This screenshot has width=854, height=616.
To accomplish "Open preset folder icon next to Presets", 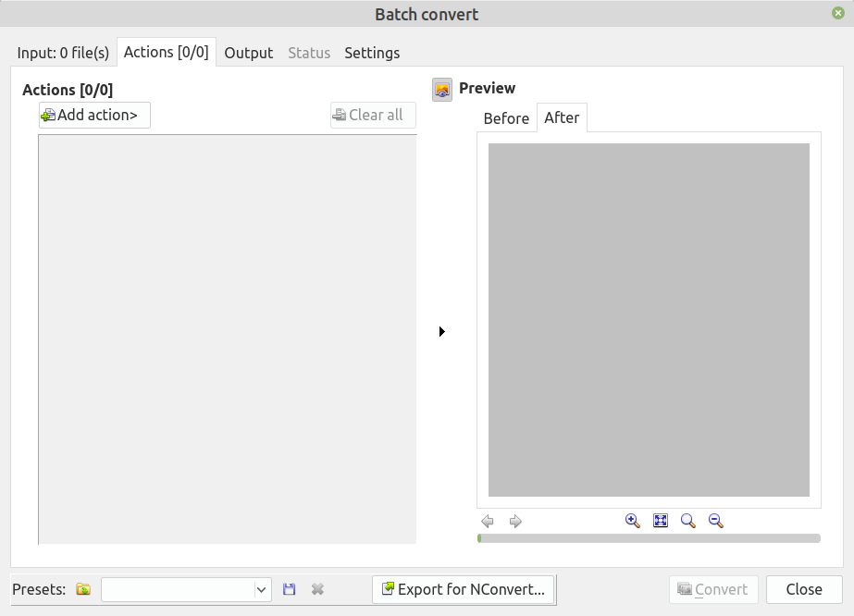I will 83,589.
